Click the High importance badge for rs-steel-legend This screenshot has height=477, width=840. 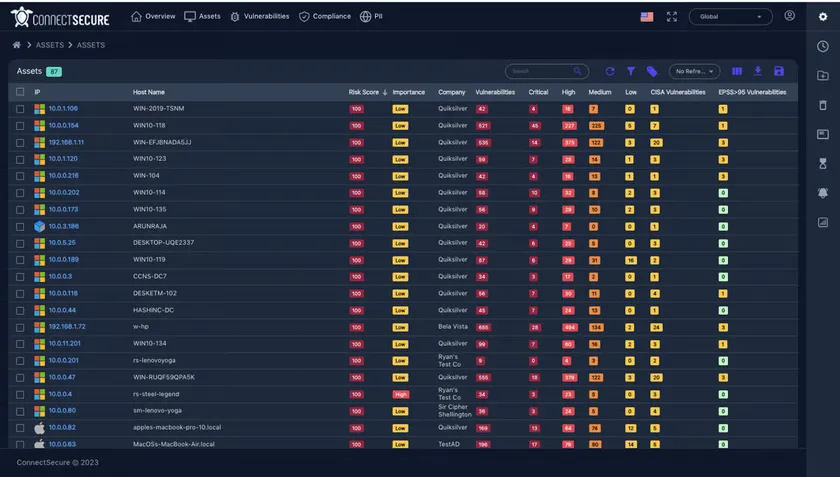[401, 394]
